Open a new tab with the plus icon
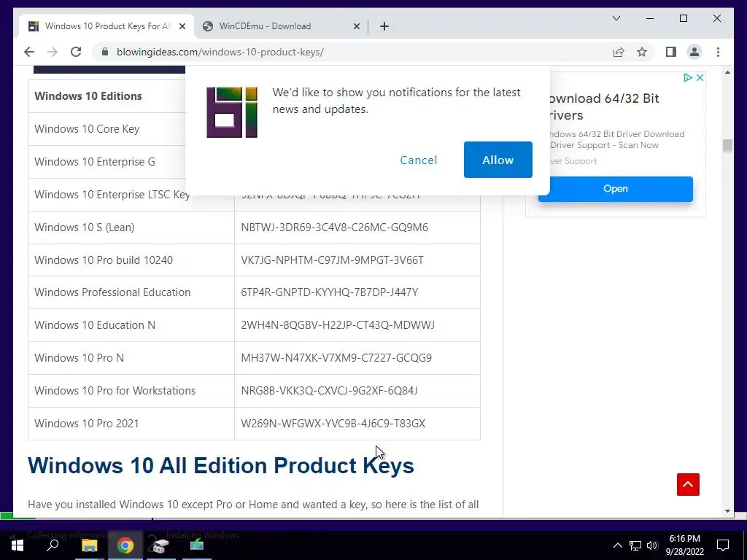This screenshot has height=560, width=747. (384, 26)
